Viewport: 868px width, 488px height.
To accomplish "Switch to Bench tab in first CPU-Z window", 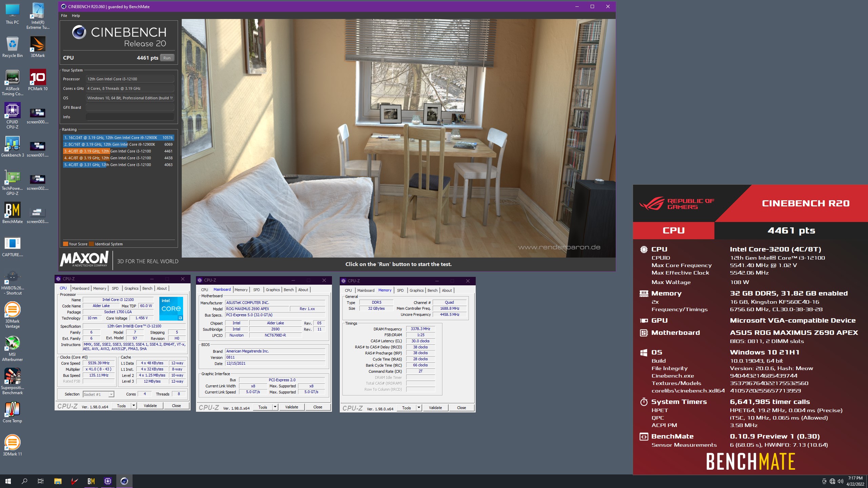I will 147,288.
